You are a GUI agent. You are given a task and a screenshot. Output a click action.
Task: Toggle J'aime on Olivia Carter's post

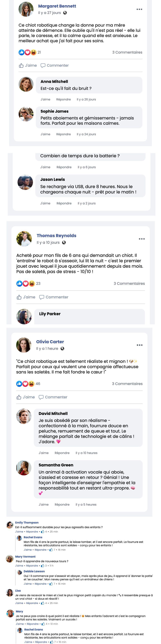click(19, 397)
